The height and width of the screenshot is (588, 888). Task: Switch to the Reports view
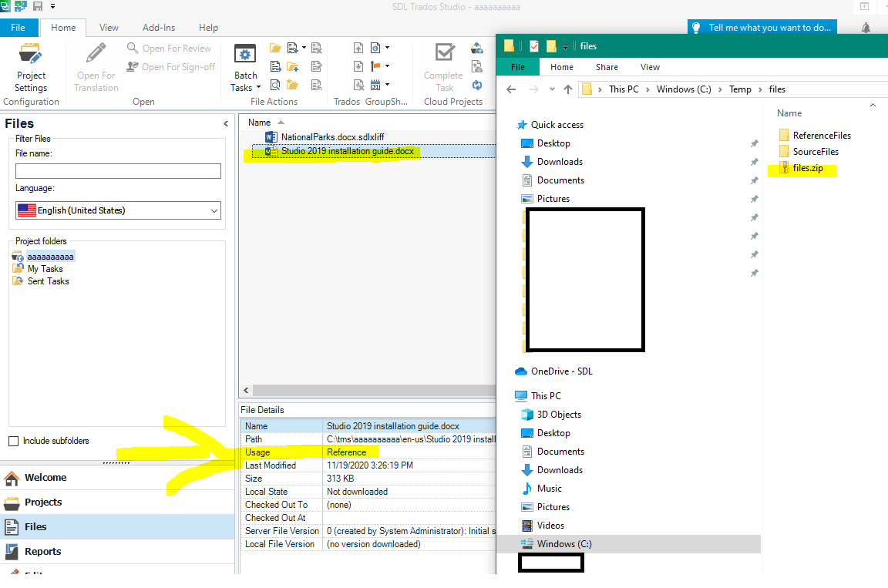click(117, 552)
